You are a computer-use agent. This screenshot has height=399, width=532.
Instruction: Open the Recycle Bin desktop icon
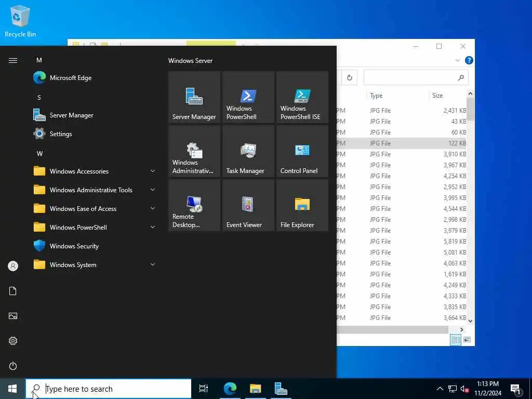tap(20, 21)
